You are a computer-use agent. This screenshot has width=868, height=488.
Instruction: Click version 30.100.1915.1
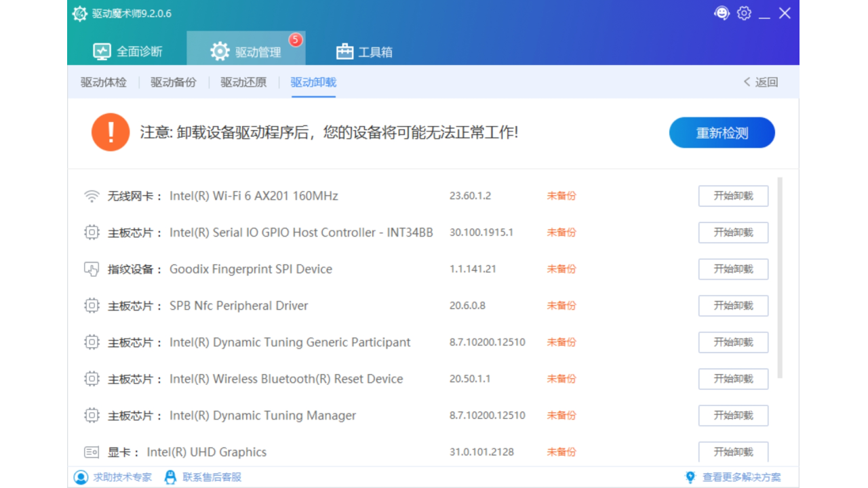(x=481, y=232)
